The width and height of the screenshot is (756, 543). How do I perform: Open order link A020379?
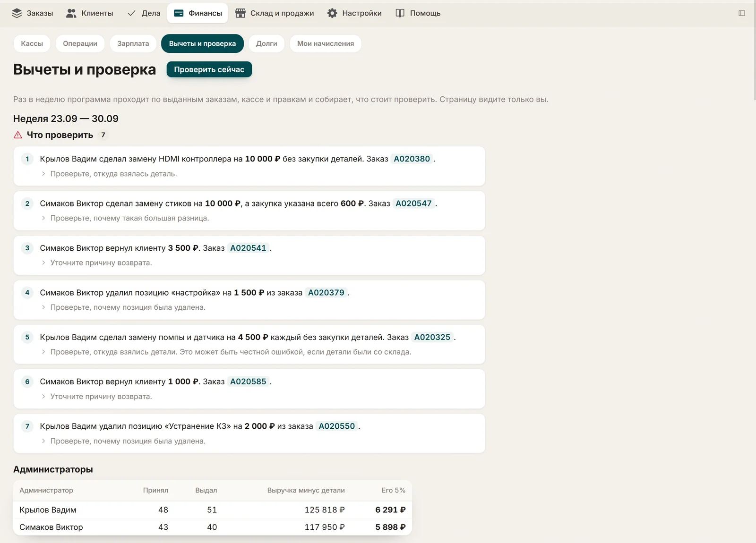pos(326,293)
